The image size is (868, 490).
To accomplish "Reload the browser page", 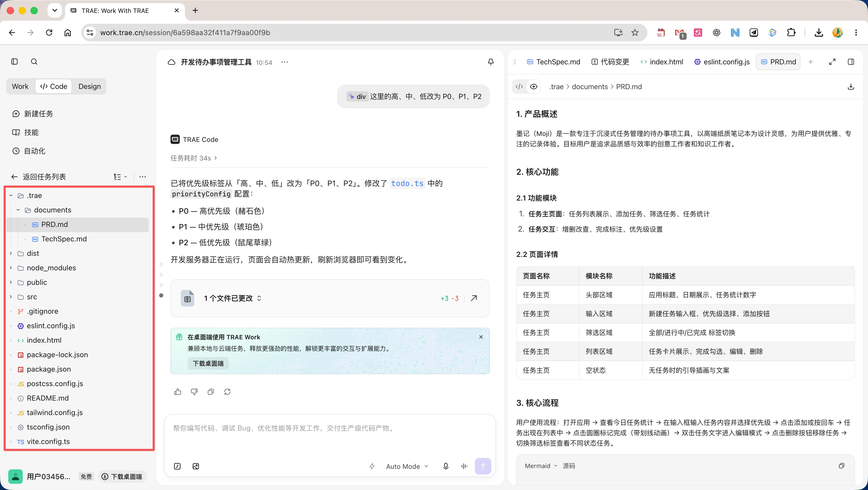I will point(49,33).
